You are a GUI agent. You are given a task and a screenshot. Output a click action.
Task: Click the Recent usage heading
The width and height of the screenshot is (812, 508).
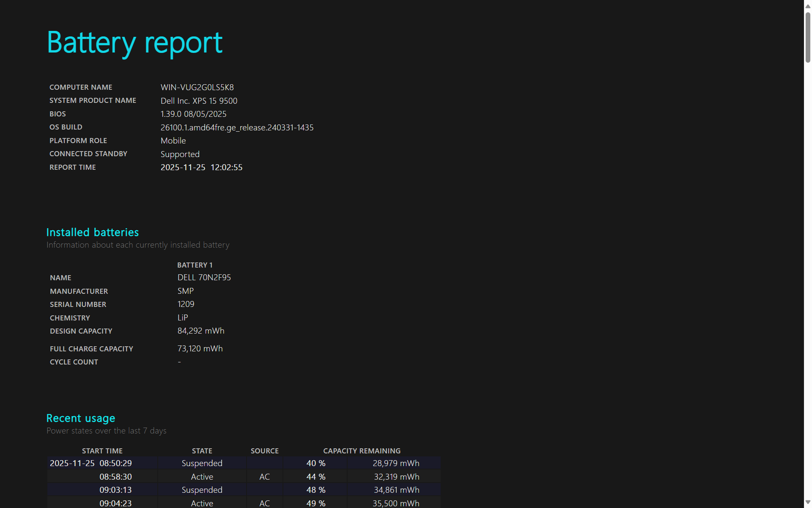pos(80,418)
